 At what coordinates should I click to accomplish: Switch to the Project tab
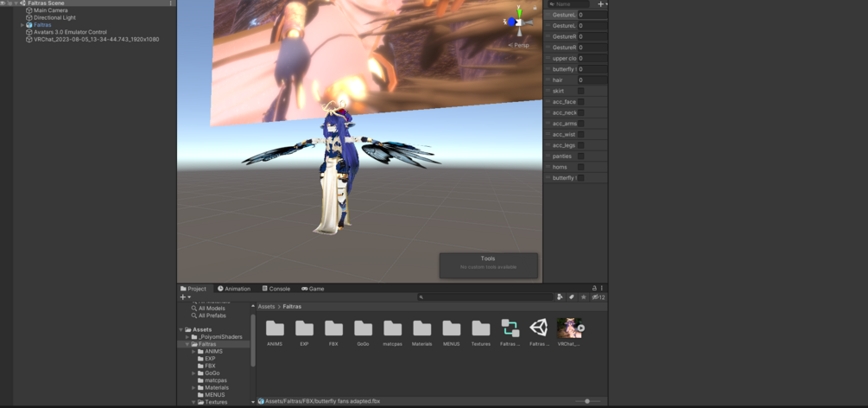[x=193, y=289]
